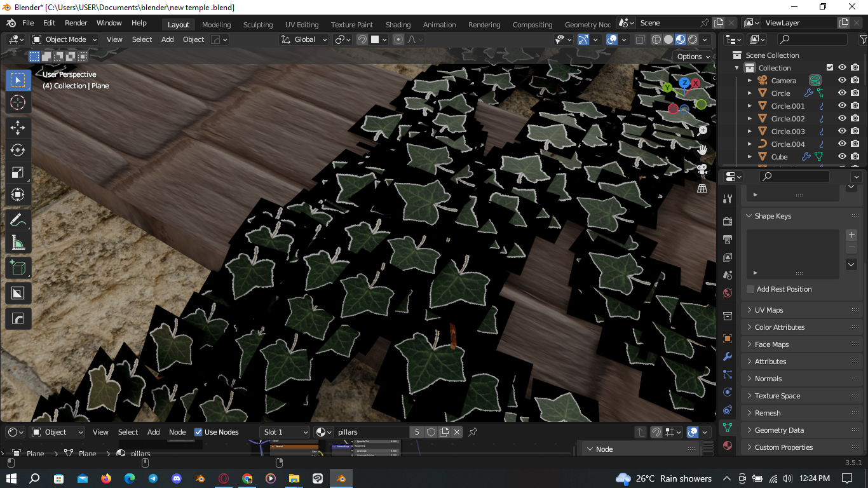Open the Object Data green triangle tab
The height and width of the screenshot is (488, 868).
[728, 428]
